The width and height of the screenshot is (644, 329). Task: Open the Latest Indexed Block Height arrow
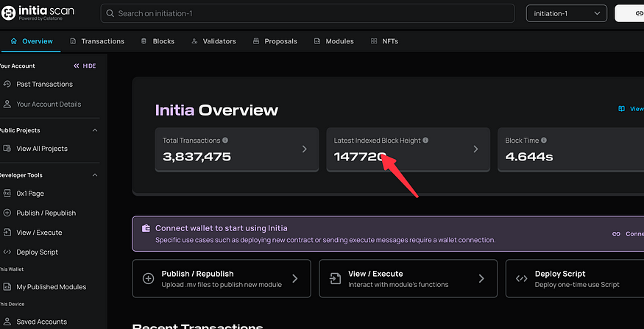475,149
